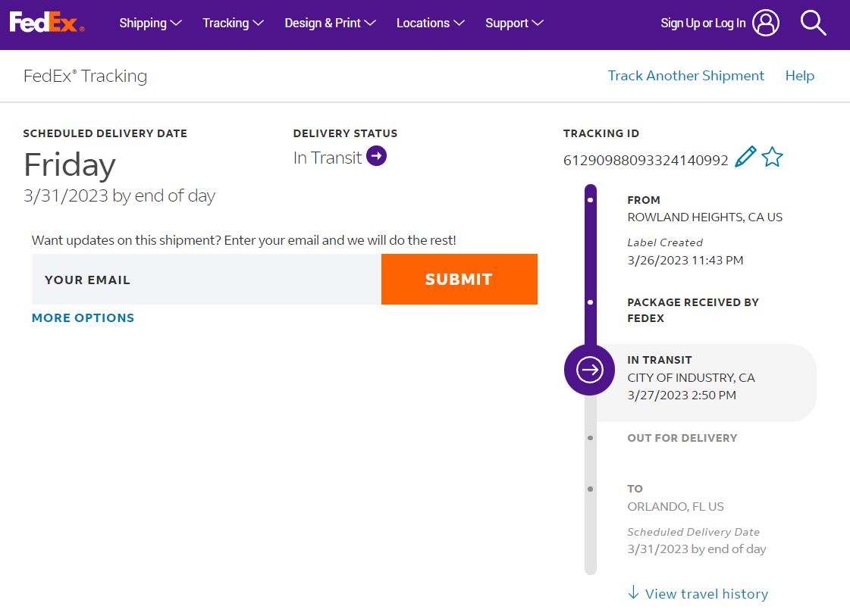
Task: Click the FedEx logo
Action: 46,23
